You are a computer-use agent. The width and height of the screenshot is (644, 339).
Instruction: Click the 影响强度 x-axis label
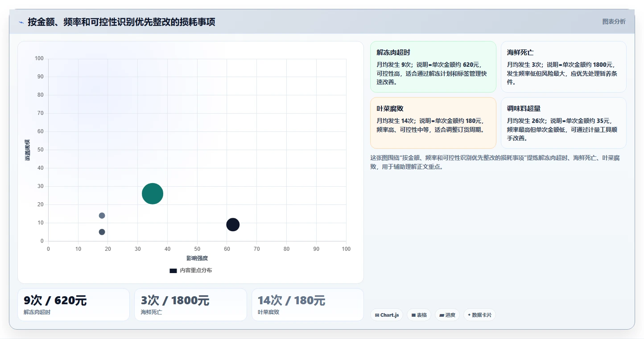point(197,258)
